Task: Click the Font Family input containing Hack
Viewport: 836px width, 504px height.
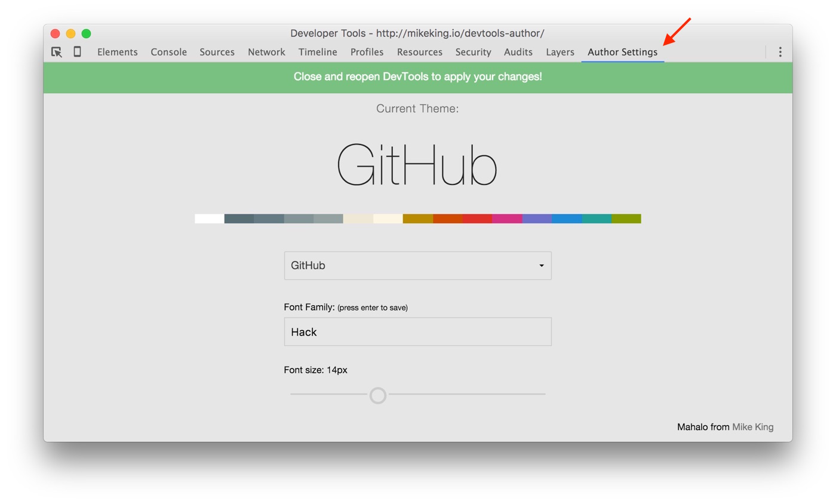Action: coord(418,331)
